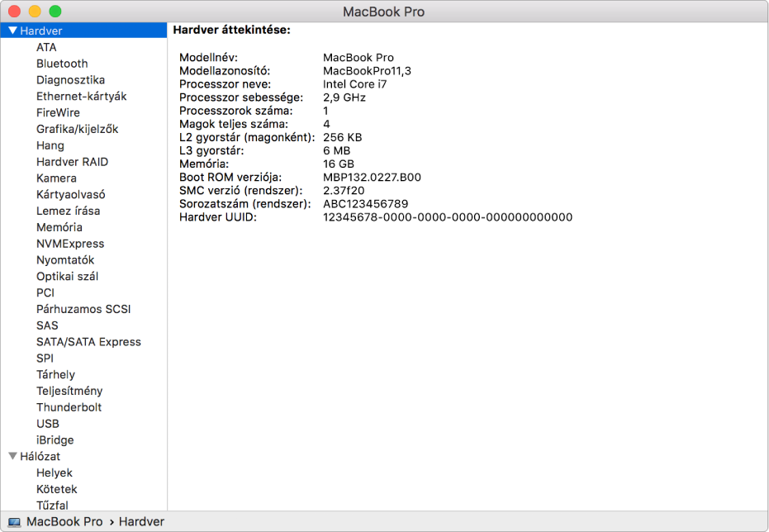The image size is (769, 532).
Task: Click the Hardver áttekintése heading
Action: point(231,30)
